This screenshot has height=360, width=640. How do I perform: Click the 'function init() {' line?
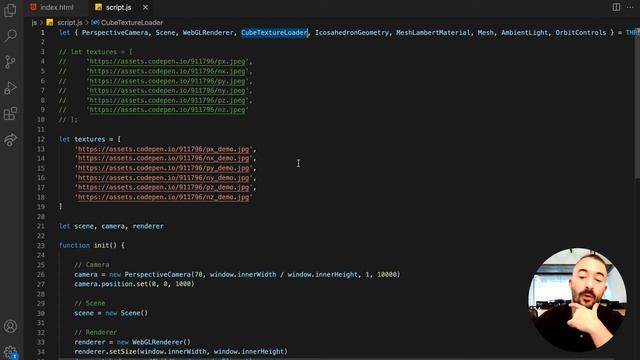tap(92, 245)
